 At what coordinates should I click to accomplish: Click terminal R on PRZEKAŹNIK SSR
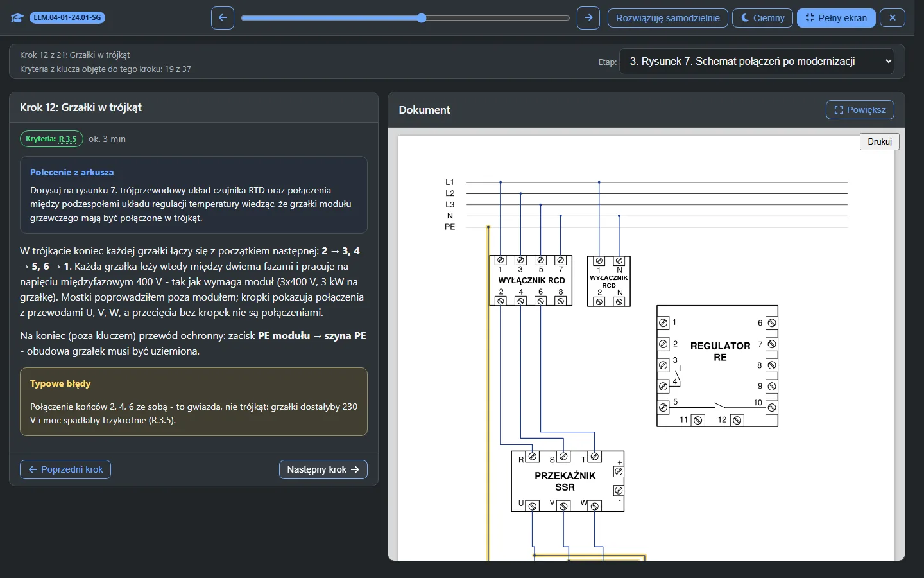[x=533, y=457]
